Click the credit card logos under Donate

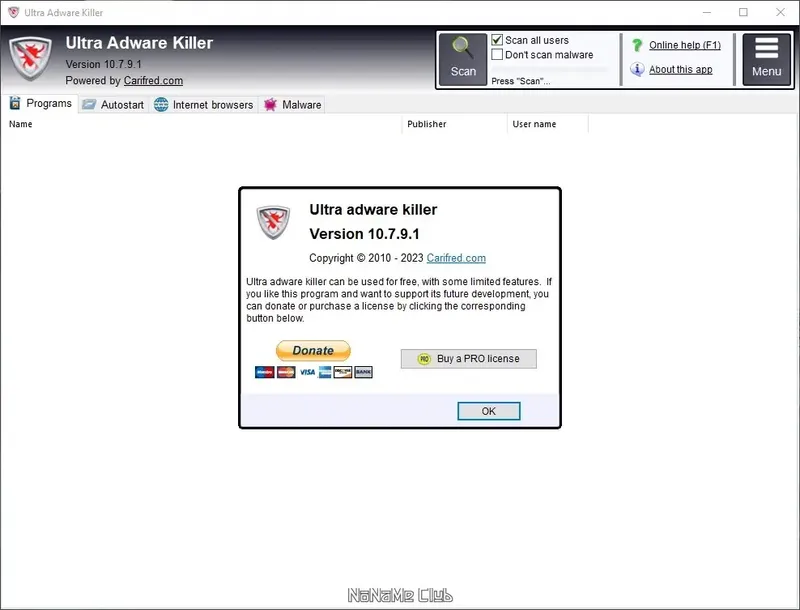[x=314, y=372]
